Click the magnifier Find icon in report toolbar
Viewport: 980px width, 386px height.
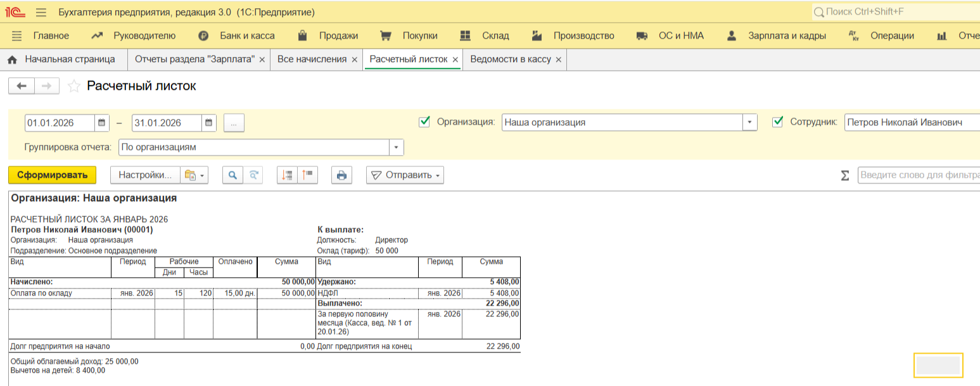(x=232, y=175)
